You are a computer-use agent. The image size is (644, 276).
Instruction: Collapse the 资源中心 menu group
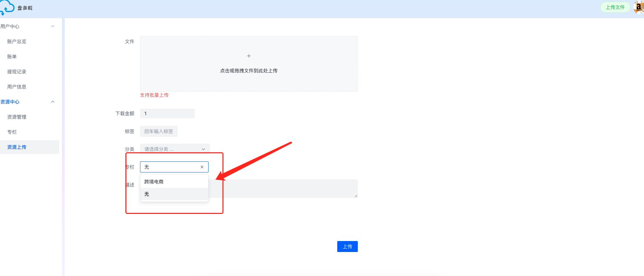point(53,102)
